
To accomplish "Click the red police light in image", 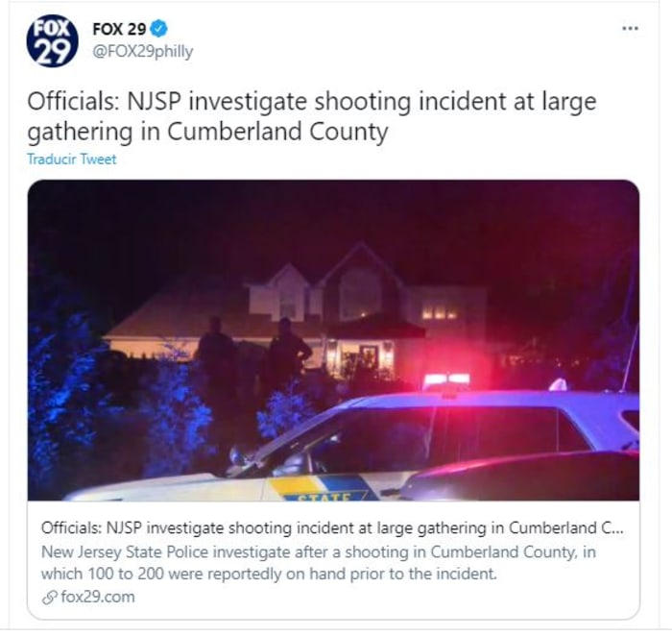I will click(446, 379).
